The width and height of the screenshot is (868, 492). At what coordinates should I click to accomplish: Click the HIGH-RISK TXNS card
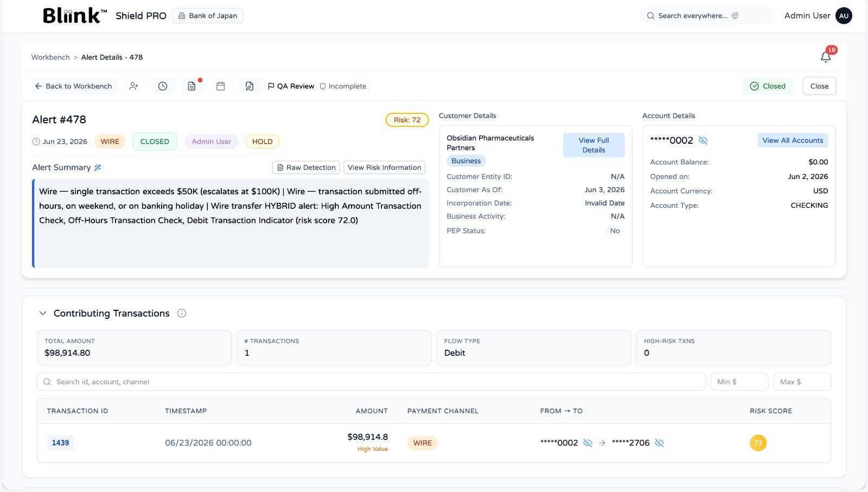733,348
